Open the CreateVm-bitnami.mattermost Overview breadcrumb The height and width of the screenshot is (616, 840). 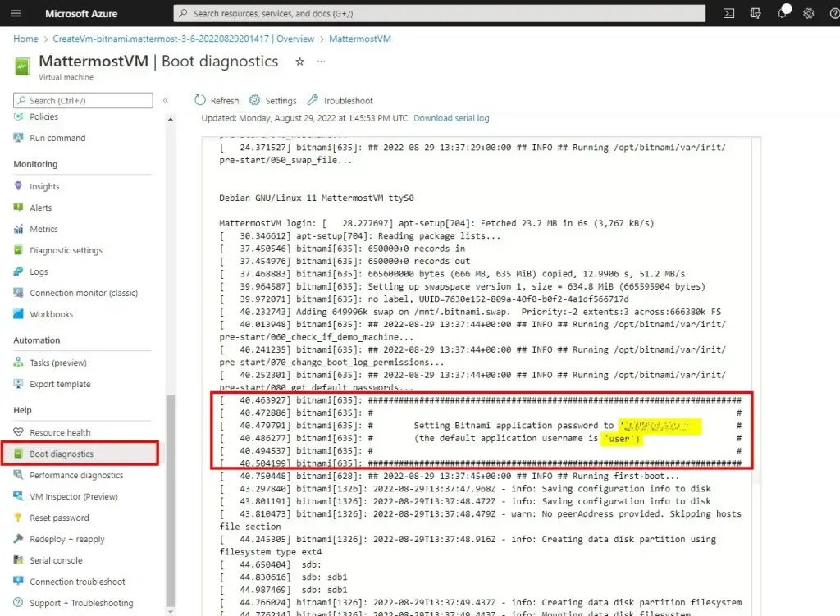(x=183, y=39)
